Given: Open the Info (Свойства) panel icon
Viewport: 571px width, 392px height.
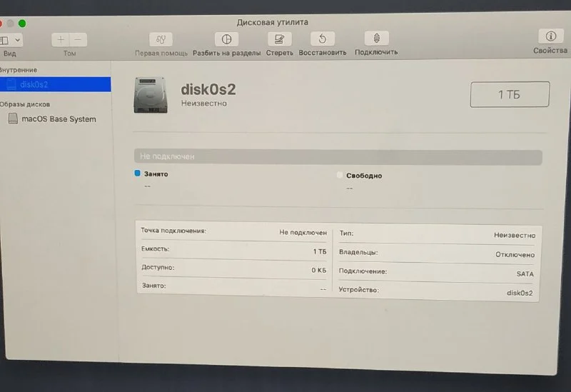Looking at the screenshot, I should tap(550, 36).
